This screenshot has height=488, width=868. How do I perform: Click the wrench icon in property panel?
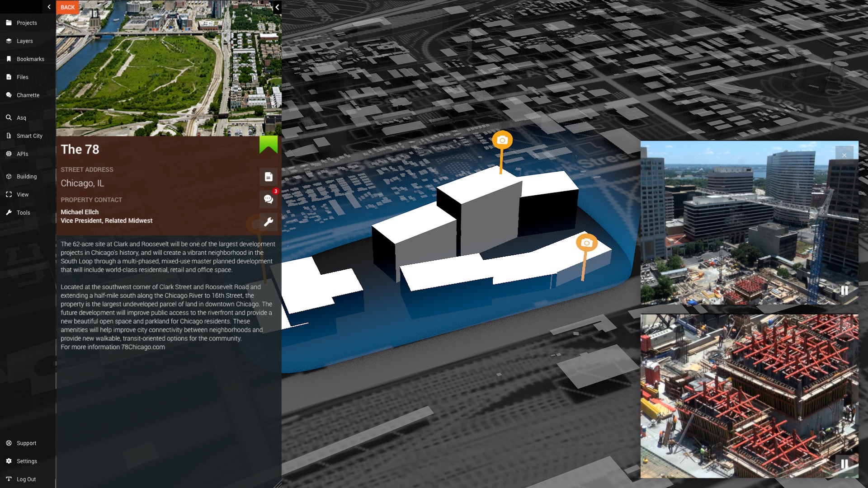(x=269, y=222)
